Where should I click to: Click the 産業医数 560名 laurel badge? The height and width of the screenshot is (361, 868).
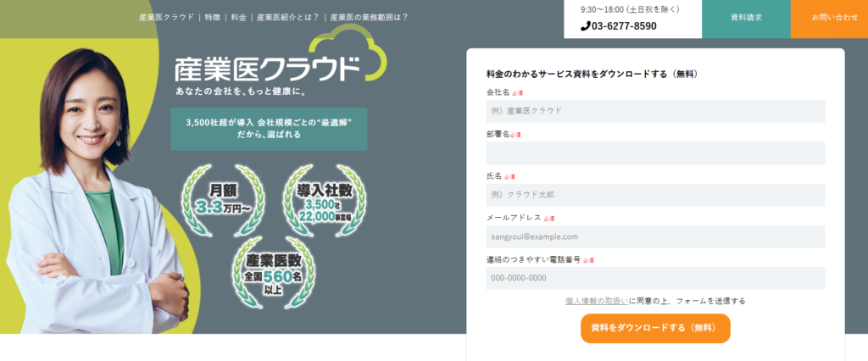pyautogui.click(x=274, y=272)
